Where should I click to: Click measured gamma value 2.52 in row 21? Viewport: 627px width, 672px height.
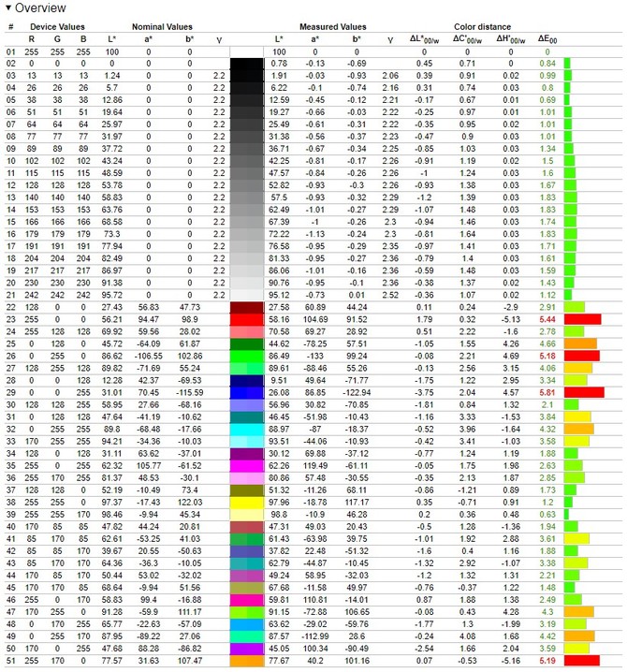390,295
